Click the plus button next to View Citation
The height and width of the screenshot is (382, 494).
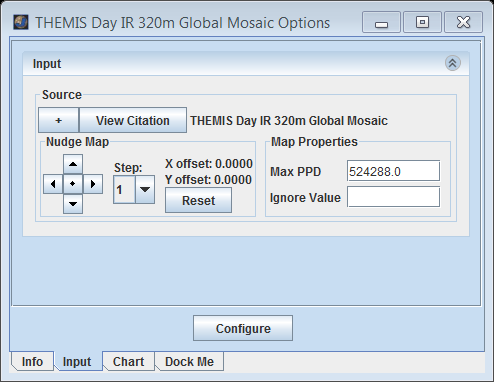(x=59, y=120)
